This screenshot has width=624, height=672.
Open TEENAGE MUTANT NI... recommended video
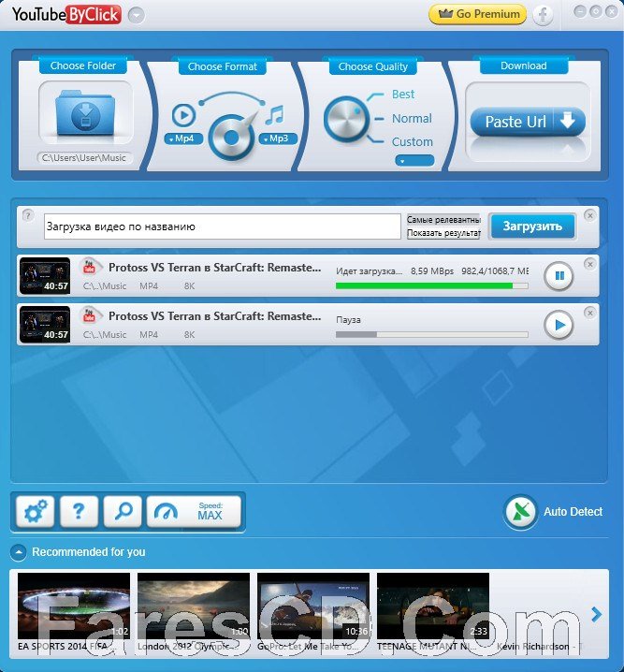tap(433, 606)
